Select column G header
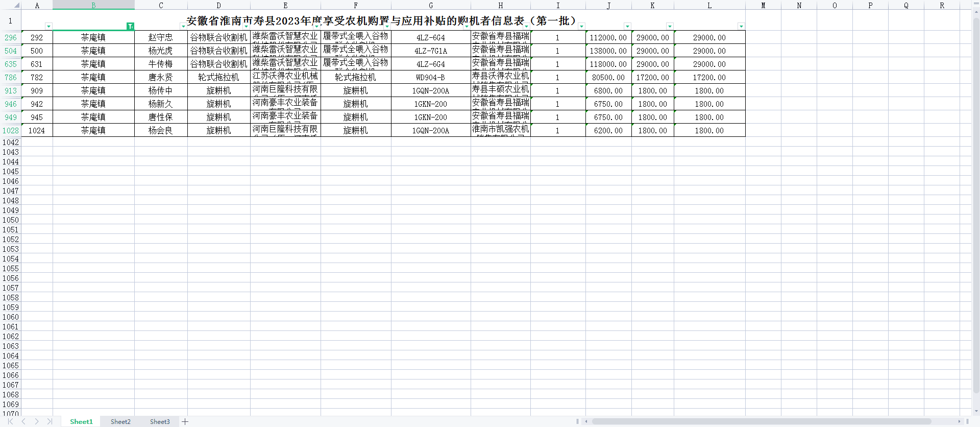The image size is (980, 427). 431,5
